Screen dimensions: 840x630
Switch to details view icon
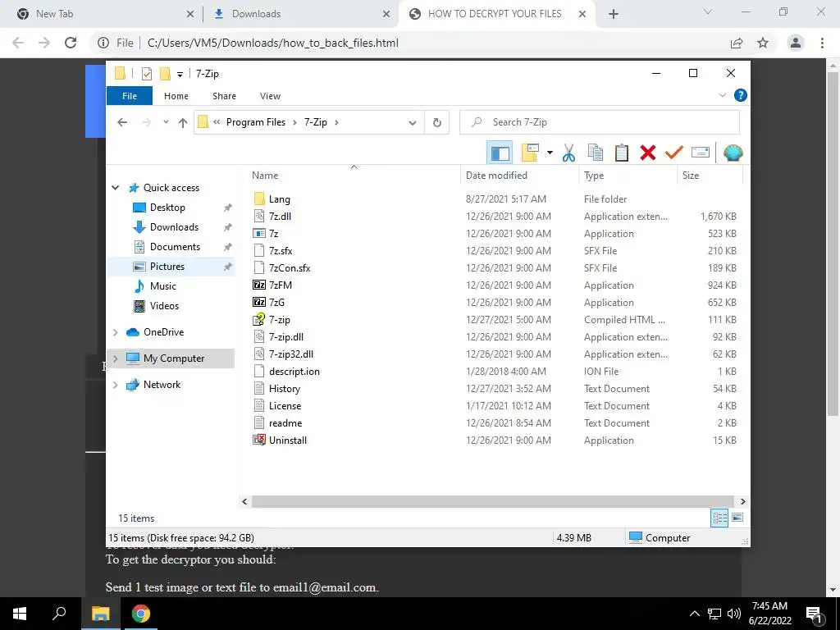click(719, 518)
